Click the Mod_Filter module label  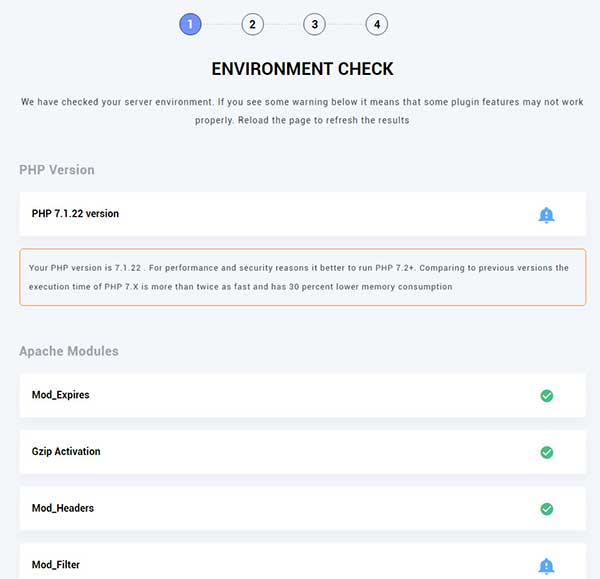click(x=56, y=565)
